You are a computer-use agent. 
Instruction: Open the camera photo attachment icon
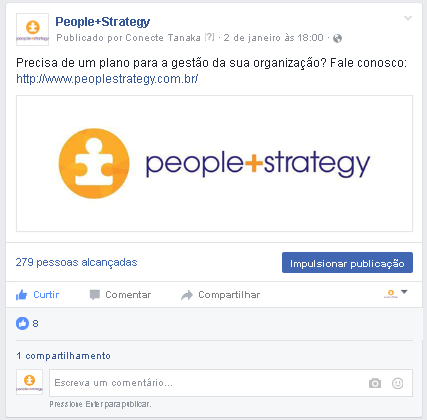tap(375, 383)
